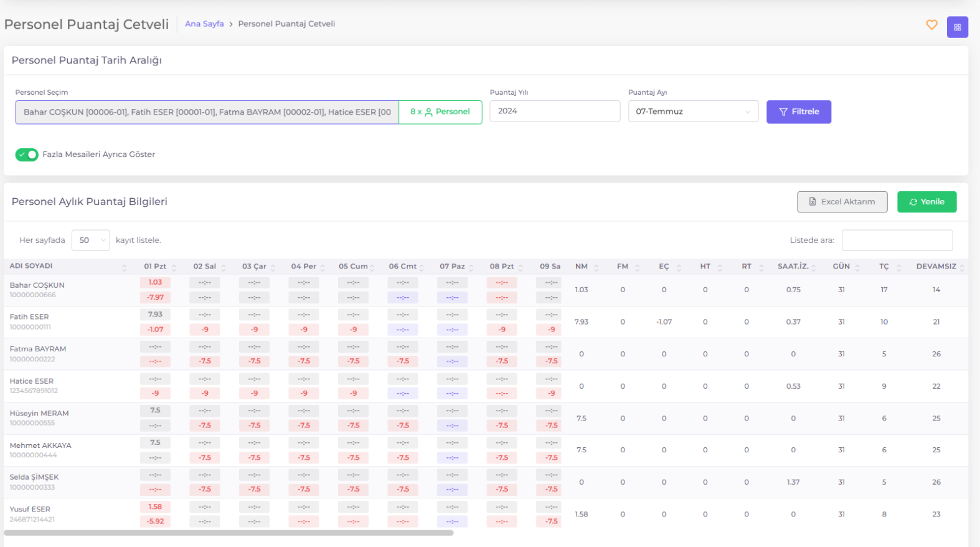The image size is (980, 547).
Task: Click Hatice ESER's -9 cell on 01 Pzt
Action: [x=155, y=394]
